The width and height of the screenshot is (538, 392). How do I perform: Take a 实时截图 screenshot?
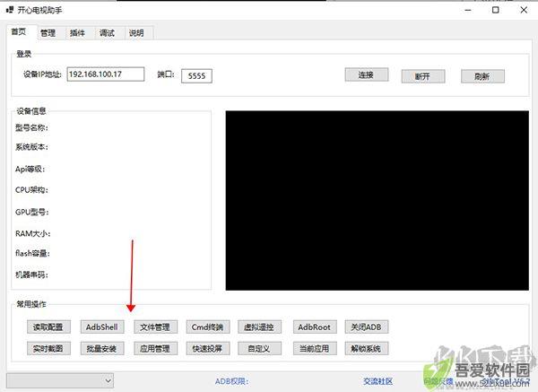[x=48, y=349]
